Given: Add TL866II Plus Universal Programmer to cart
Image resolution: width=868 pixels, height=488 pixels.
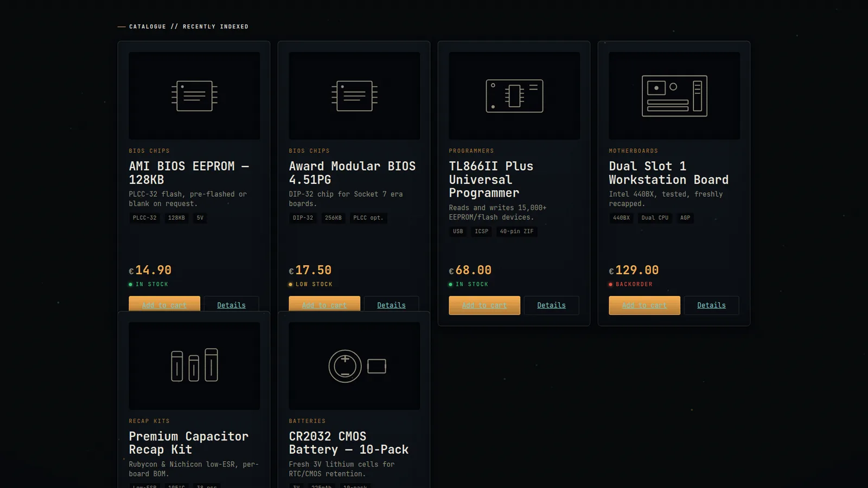Looking at the screenshot, I should point(484,305).
